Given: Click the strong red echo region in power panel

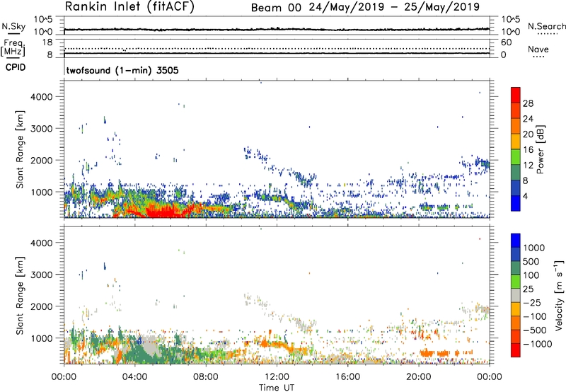Looking at the screenshot, I should 168,211.
